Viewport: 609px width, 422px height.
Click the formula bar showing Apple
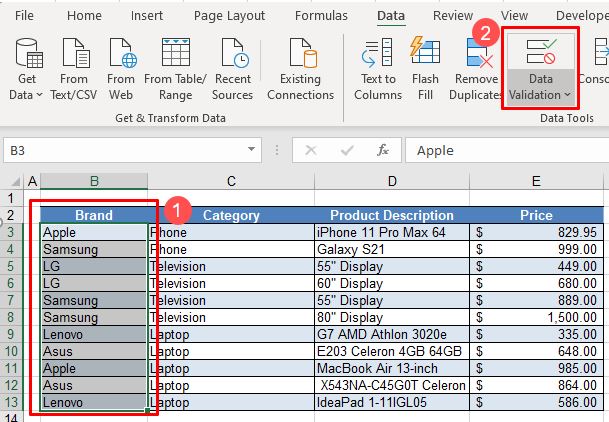point(500,151)
